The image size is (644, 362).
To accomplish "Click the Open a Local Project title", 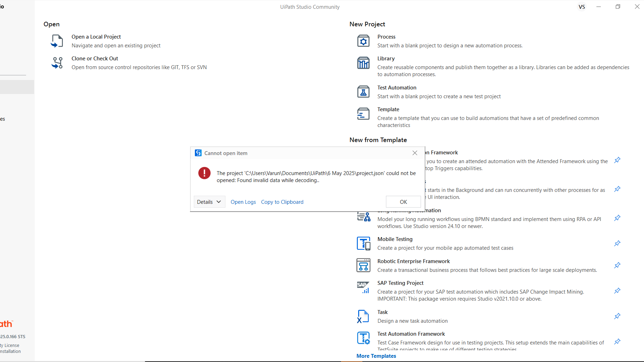I will pos(96,37).
